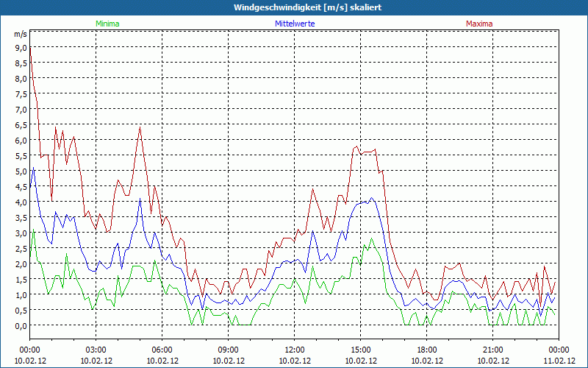Click the green Minima legend label

click(x=107, y=24)
